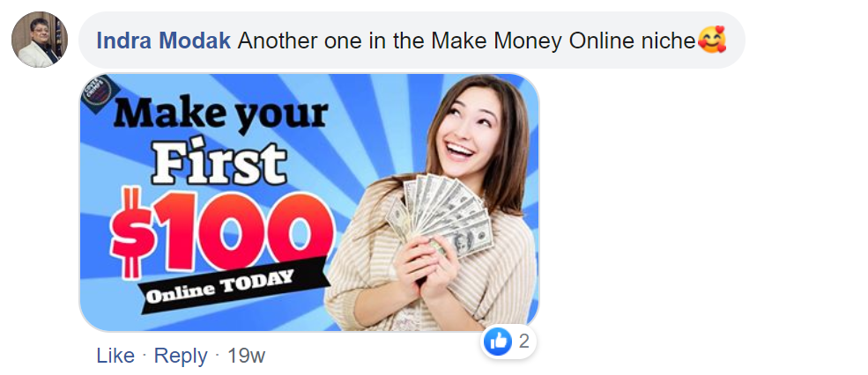The image size is (868, 375).
Task: Click the blue thumbs-up reaction icon
Action: pos(498,342)
